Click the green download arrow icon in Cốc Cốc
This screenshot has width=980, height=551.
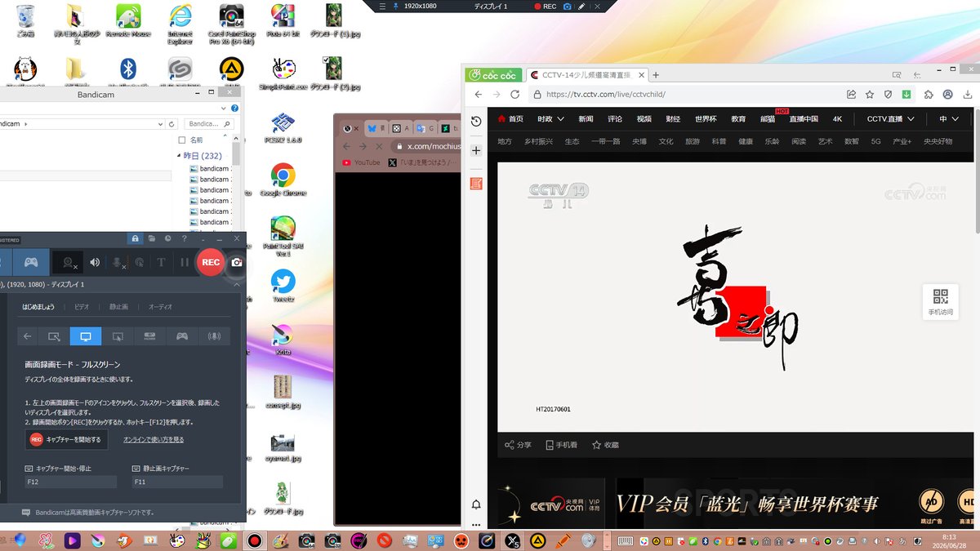[906, 95]
